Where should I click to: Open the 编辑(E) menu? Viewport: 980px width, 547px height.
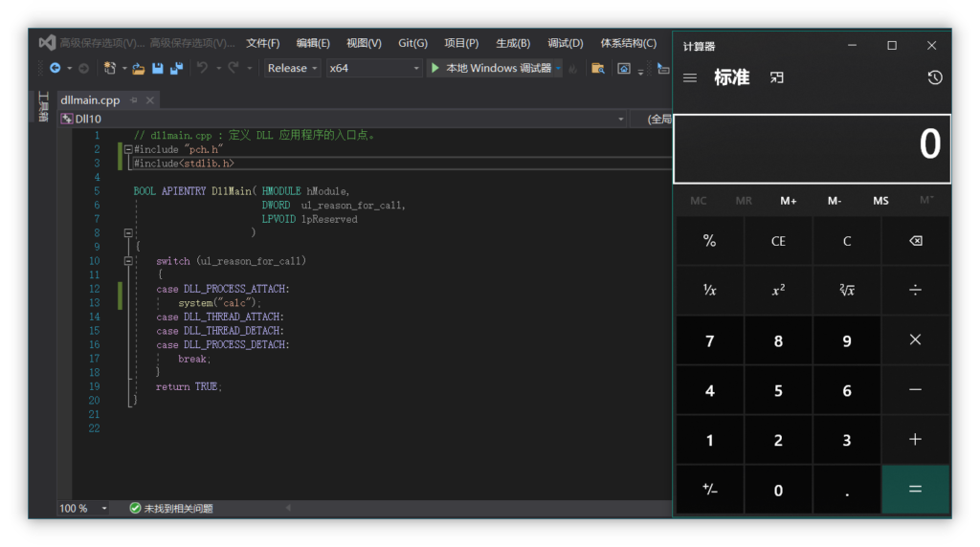313,43
